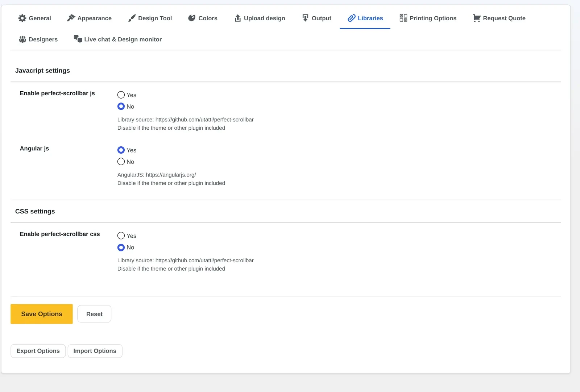Go to the Colors tab
Viewport: 580px width, 392px height.
pyautogui.click(x=203, y=18)
